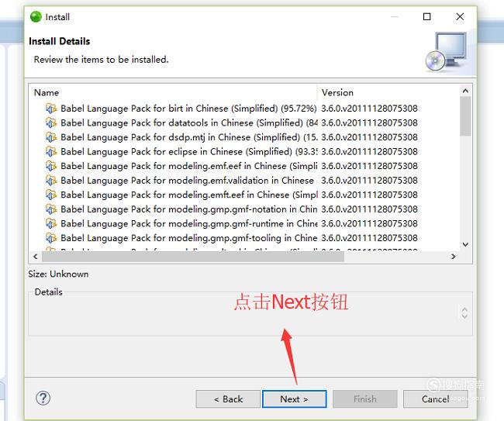Click the version cell of the birt row
This screenshot has height=421, width=504.
point(369,109)
